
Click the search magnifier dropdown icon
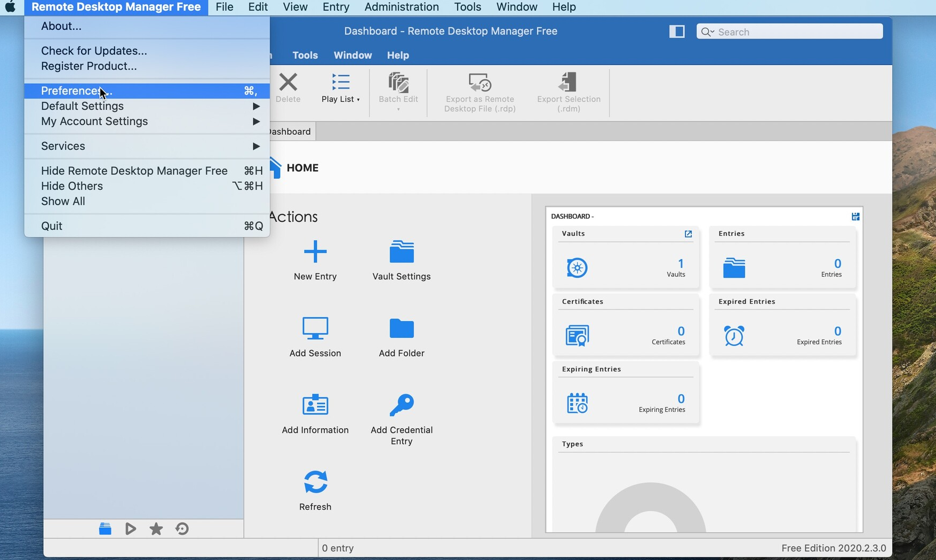click(708, 32)
